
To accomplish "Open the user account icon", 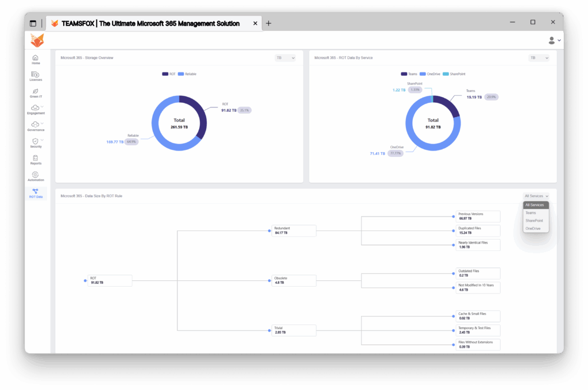I will click(x=551, y=40).
